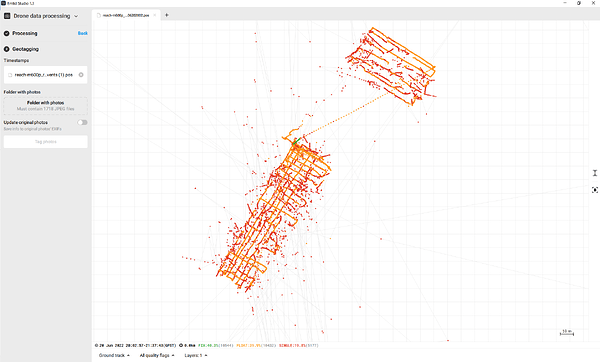This screenshot has width=600, height=362.
Task: Click the Folder with photos drop area
Action: click(x=46, y=106)
